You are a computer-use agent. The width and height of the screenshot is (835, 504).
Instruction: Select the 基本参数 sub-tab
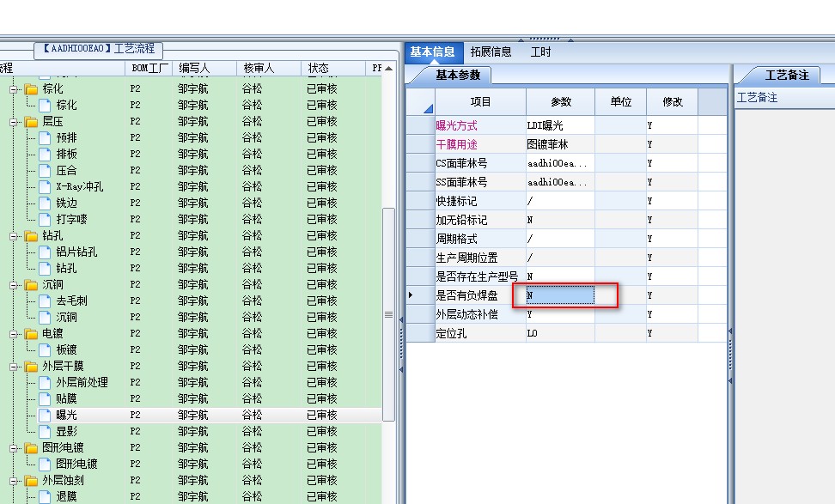(x=458, y=75)
